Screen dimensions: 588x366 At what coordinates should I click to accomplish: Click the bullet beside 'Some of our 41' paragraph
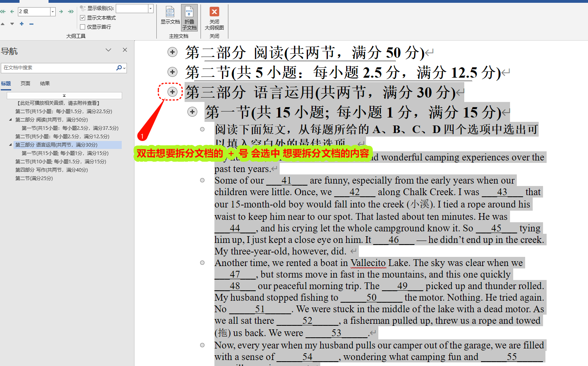pyautogui.click(x=202, y=180)
